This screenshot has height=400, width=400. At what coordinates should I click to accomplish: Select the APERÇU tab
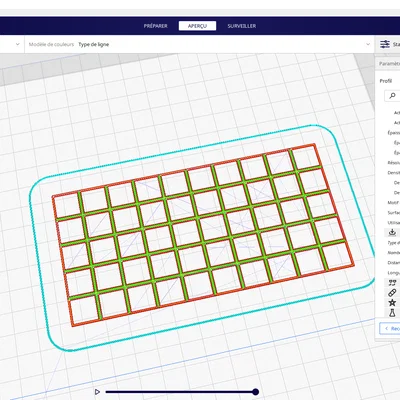click(x=197, y=26)
